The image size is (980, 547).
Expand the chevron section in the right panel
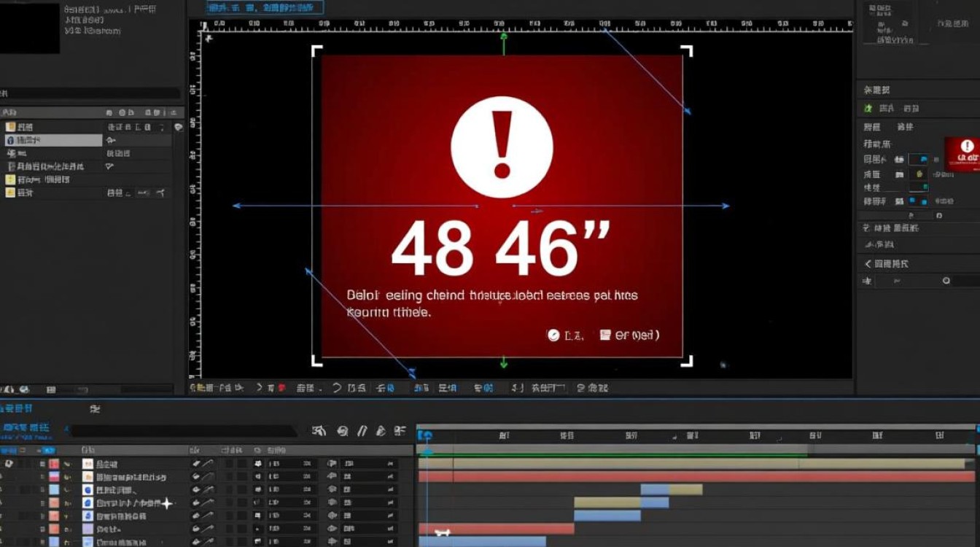pyautogui.click(x=868, y=264)
